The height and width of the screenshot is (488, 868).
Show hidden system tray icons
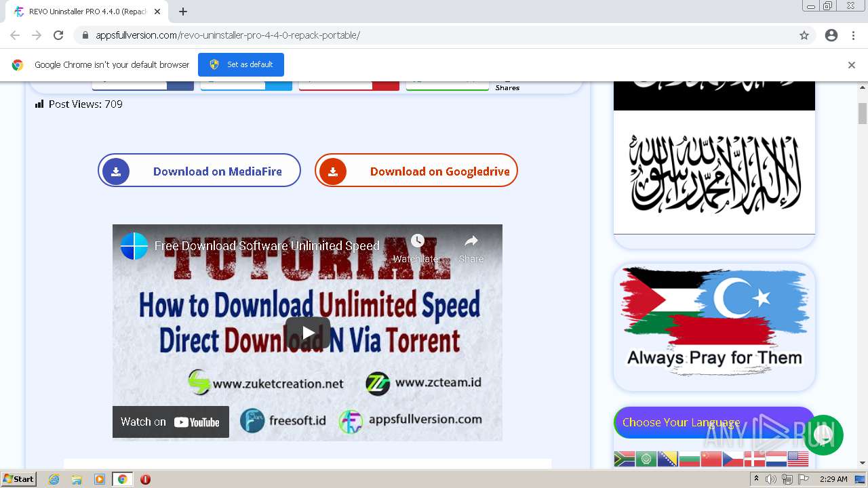pyautogui.click(x=757, y=479)
